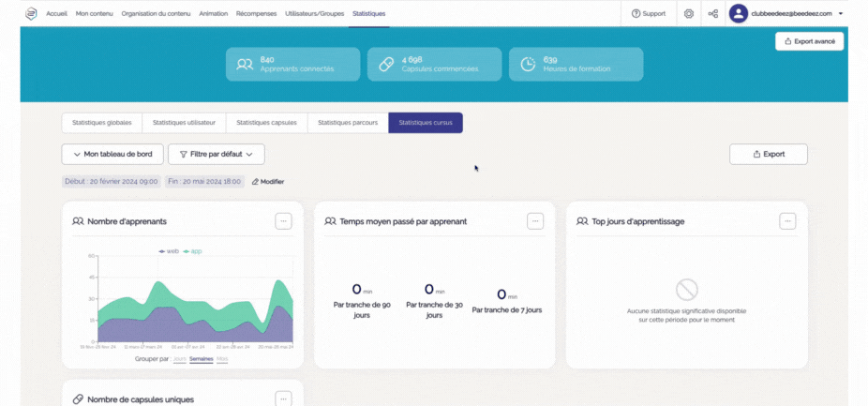Click the Support help link

[x=649, y=13]
